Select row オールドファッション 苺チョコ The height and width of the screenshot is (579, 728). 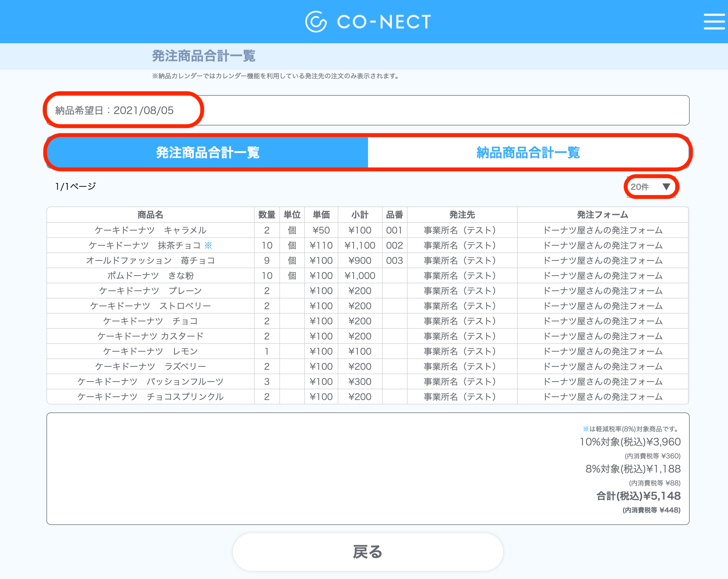tap(367, 261)
